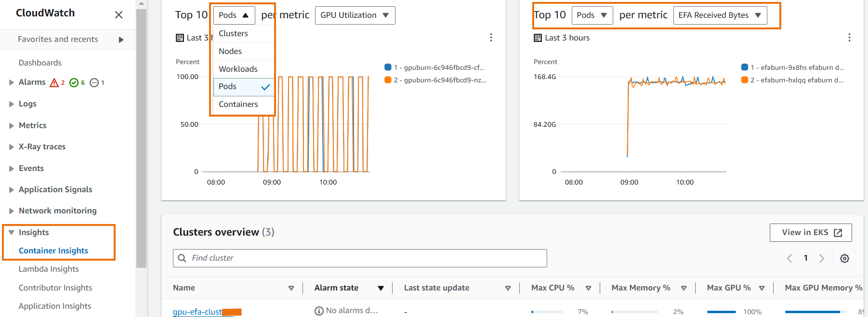Click calendar icon on left chart time range
The image size is (868, 317).
[x=180, y=38]
